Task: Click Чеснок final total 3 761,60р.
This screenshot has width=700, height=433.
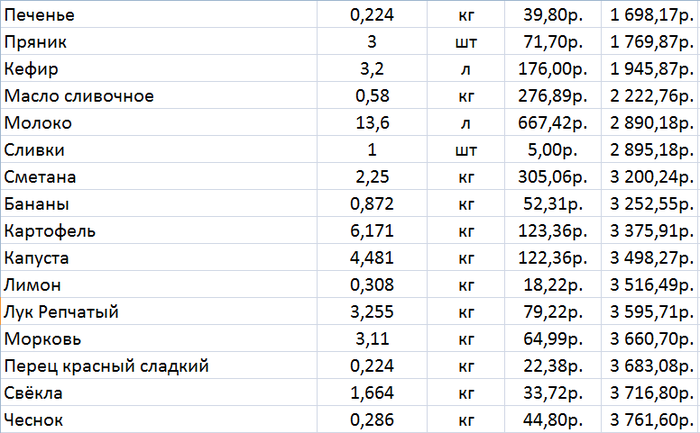Action: tap(650, 420)
